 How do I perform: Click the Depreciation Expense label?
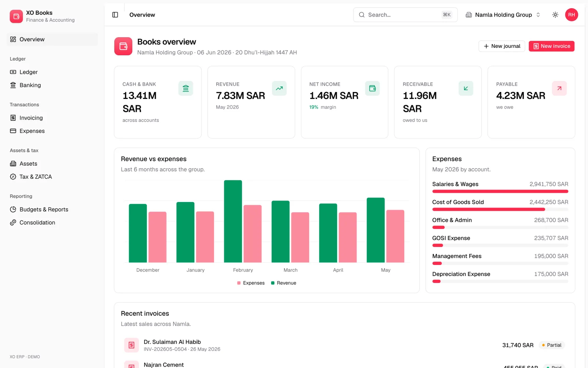pos(461,274)
